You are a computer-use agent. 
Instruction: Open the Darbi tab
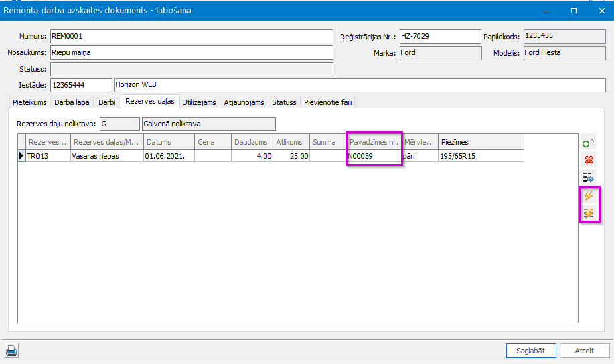click(107, 102)
